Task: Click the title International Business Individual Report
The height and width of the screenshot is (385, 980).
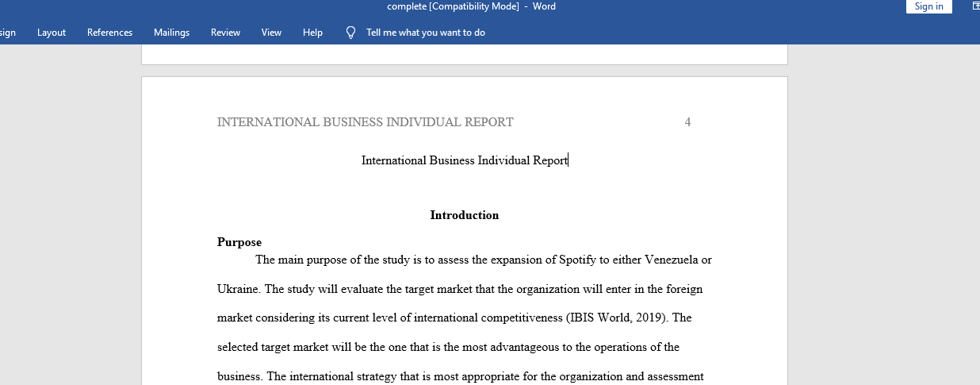Action: tap(465, 160)
